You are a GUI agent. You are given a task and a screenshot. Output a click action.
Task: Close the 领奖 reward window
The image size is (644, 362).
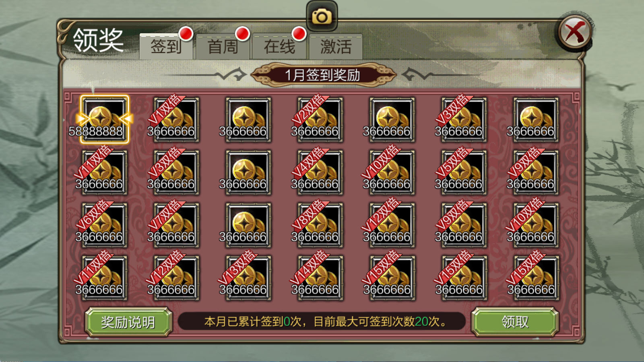(x=575, y=32)
